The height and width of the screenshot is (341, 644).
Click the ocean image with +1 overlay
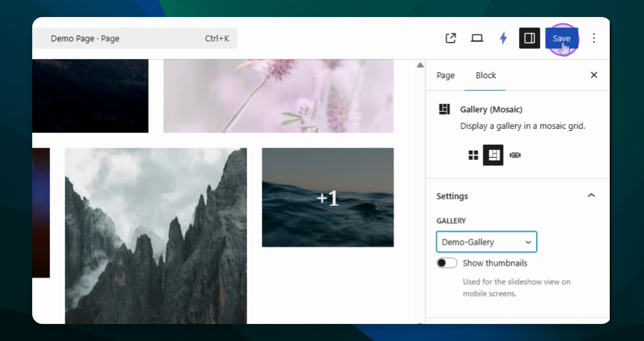[x=328, y=197]
